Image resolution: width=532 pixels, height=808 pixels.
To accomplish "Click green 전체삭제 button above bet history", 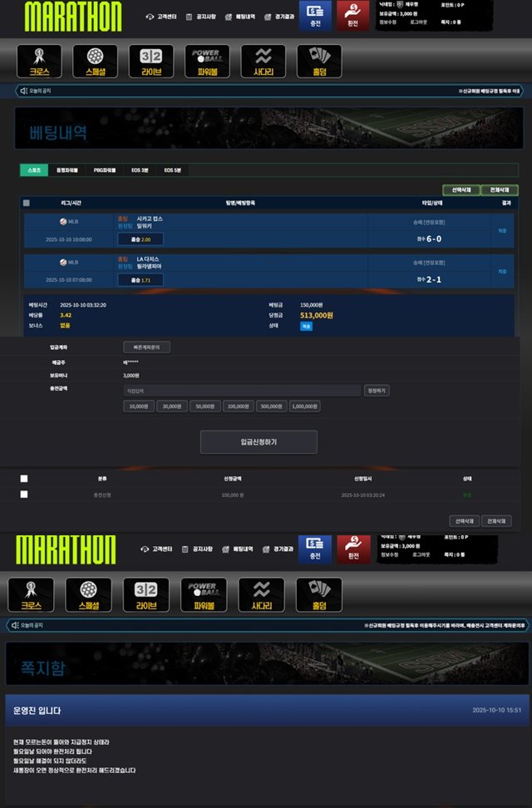I will (500, 190).
